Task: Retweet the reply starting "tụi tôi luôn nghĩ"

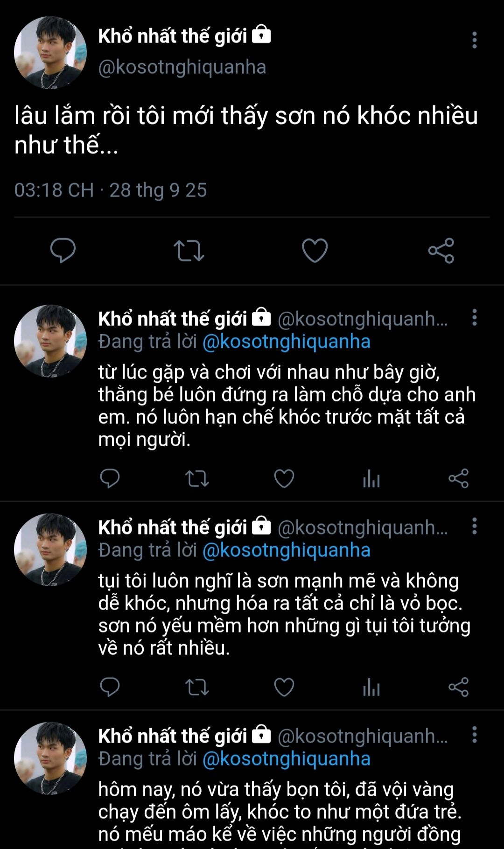Action: pyautogui.click(x=197, y=687)
